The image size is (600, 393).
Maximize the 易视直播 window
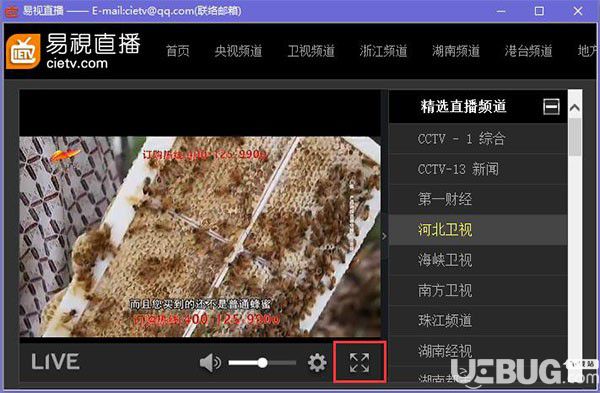(539, 11)
